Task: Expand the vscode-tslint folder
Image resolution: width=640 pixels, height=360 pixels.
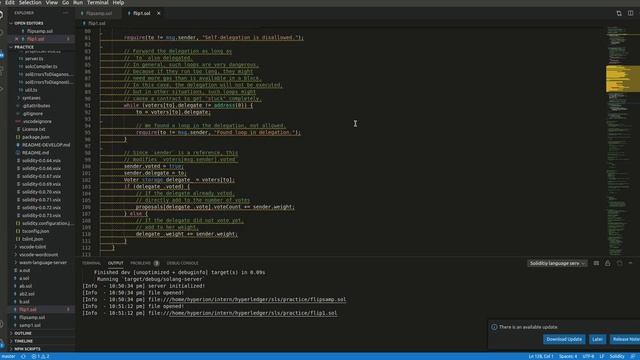Action: click(33, 247)
